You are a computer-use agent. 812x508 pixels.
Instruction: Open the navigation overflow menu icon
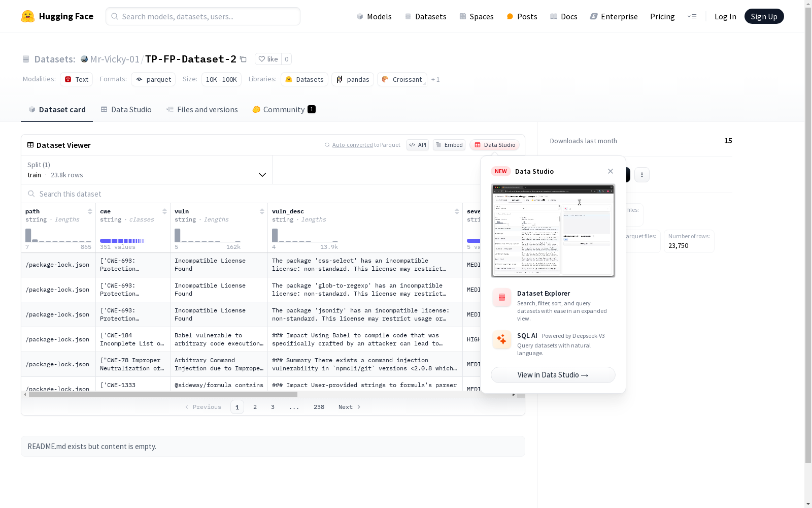[692, 16]
